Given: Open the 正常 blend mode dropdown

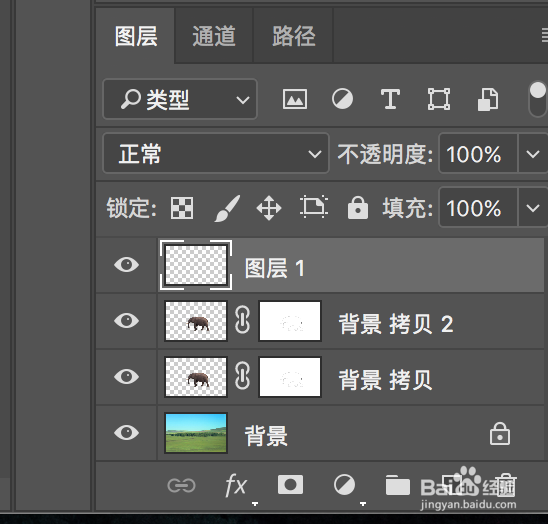Looking at the screenshot, I should coord(216,153).
